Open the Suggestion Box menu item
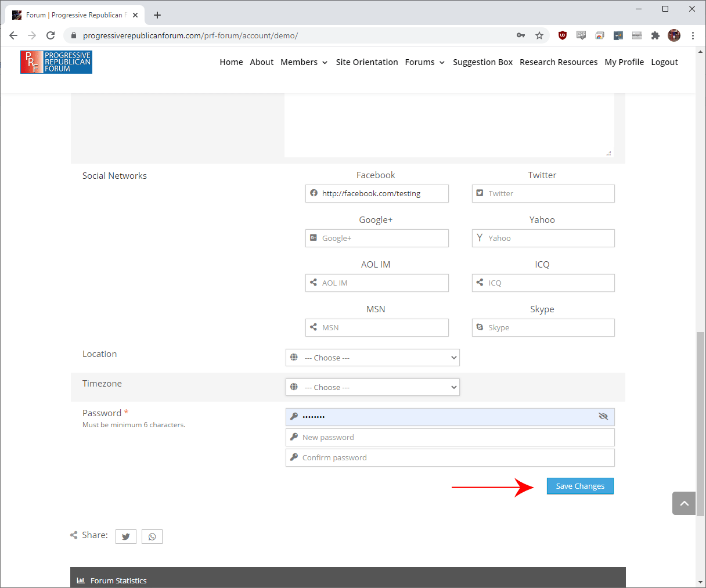Screen dimensions: 706x588 (482, 62)
